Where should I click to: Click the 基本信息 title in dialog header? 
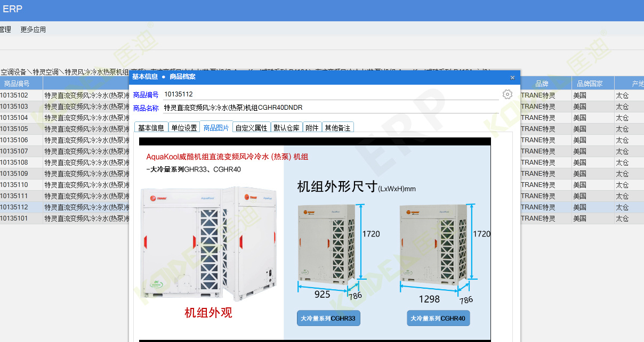145,77
